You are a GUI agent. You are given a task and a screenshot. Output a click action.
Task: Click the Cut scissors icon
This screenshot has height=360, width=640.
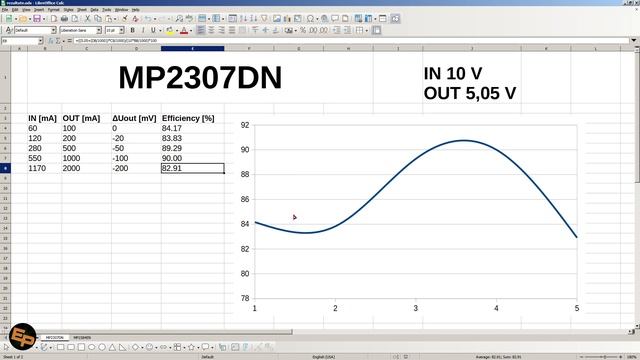(87, 19)
